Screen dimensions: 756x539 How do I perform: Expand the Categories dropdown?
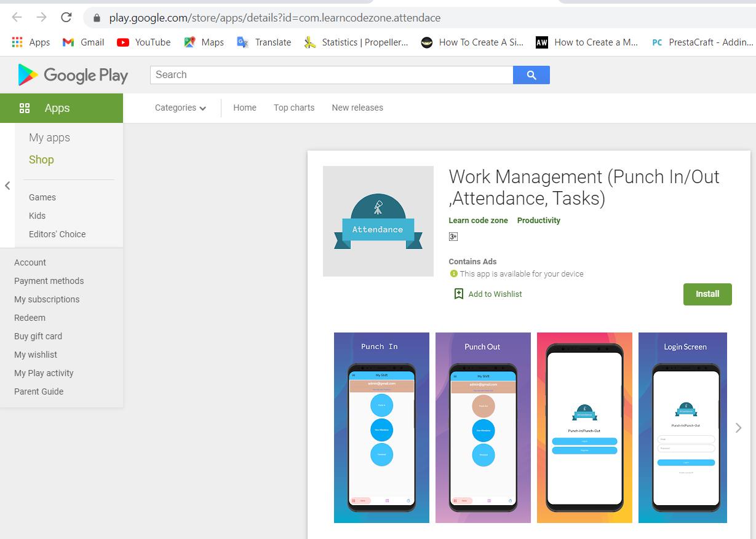coord(180,108)
